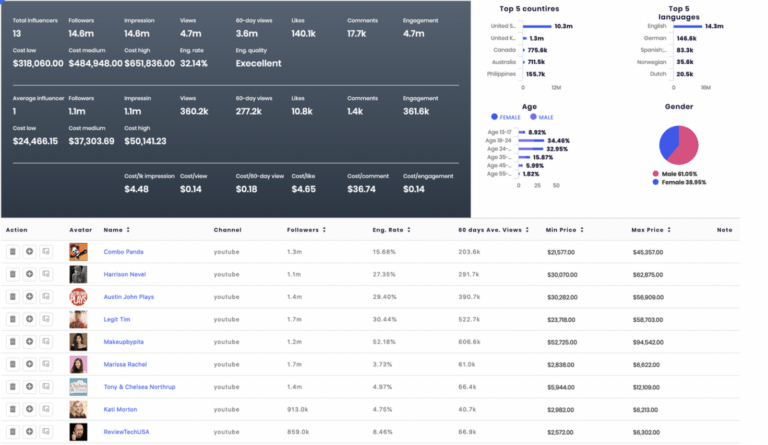Screen dimensions: 768x445
Task: Click the plus icon in Combo Panda row
Action: click(29, 252)
